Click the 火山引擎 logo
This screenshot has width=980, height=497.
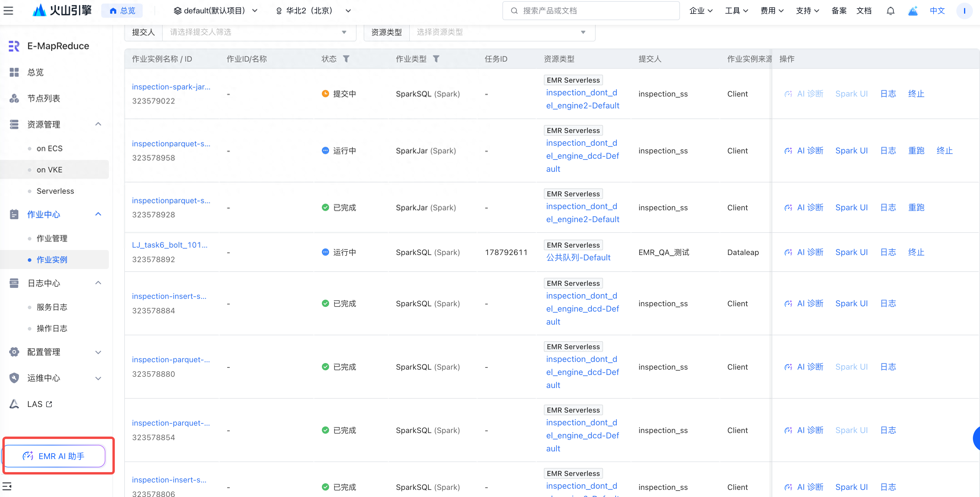[x=62, y=10]
